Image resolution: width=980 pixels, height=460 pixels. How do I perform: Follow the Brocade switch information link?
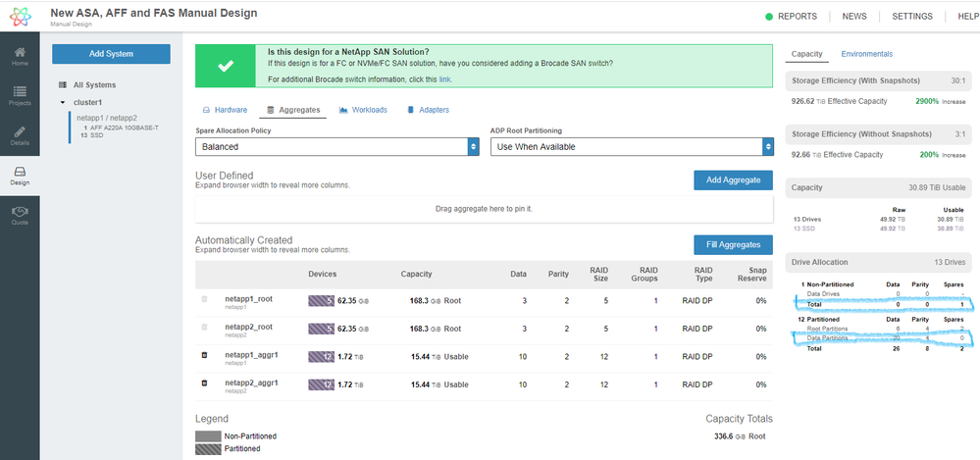coord(445,78)
